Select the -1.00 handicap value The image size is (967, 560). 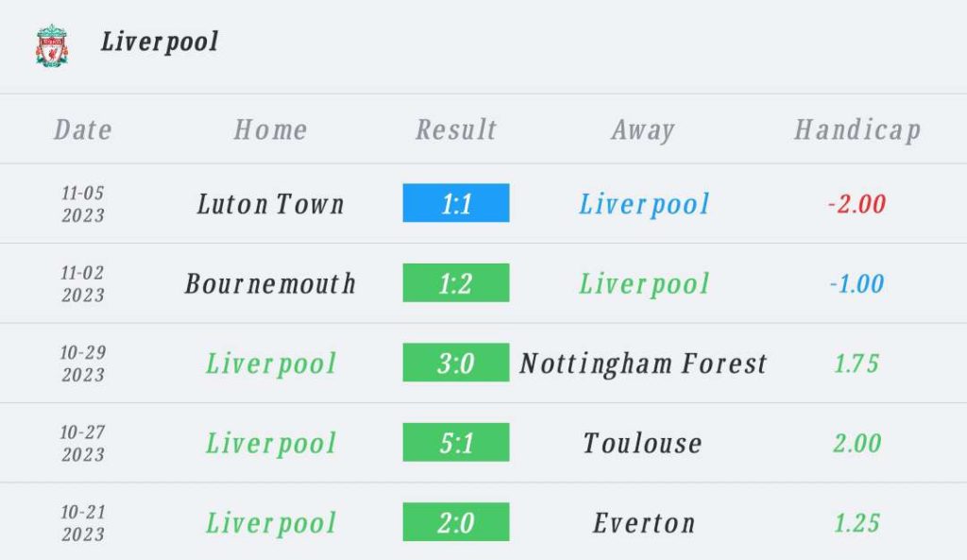[x=857, y=283]
